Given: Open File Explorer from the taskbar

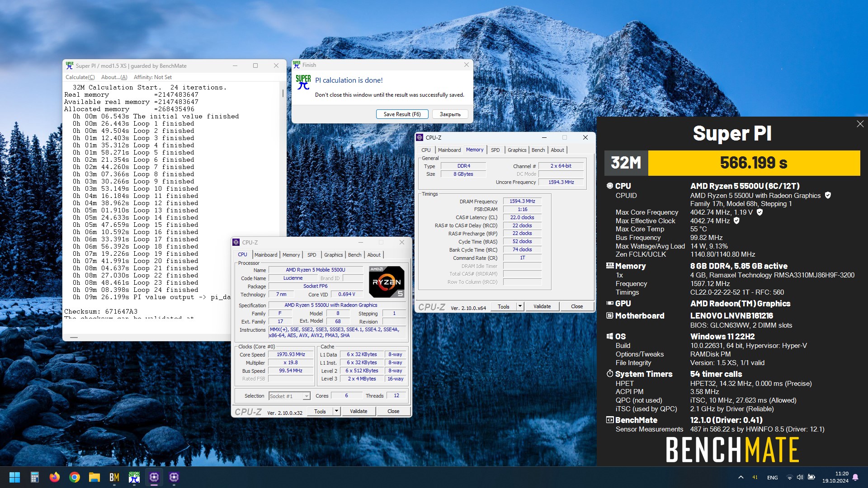Looking at the screenshot, I should coord(94,477).
